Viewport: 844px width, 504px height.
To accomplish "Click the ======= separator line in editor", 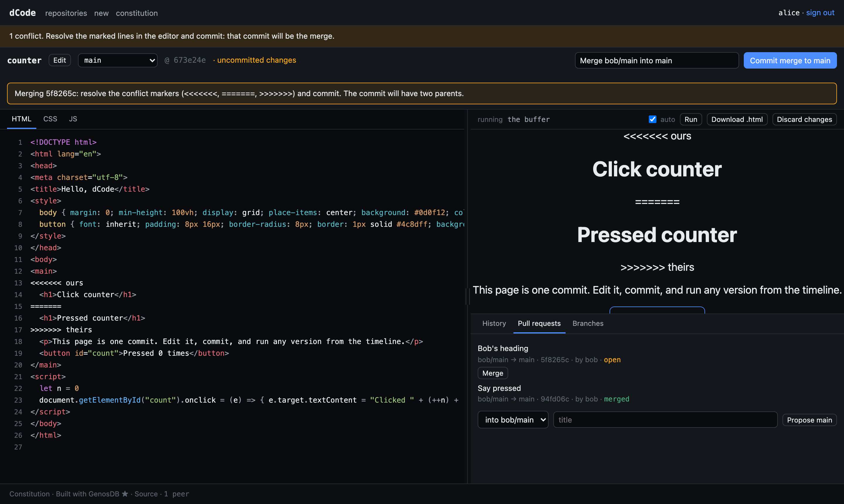I will (46, 306).
